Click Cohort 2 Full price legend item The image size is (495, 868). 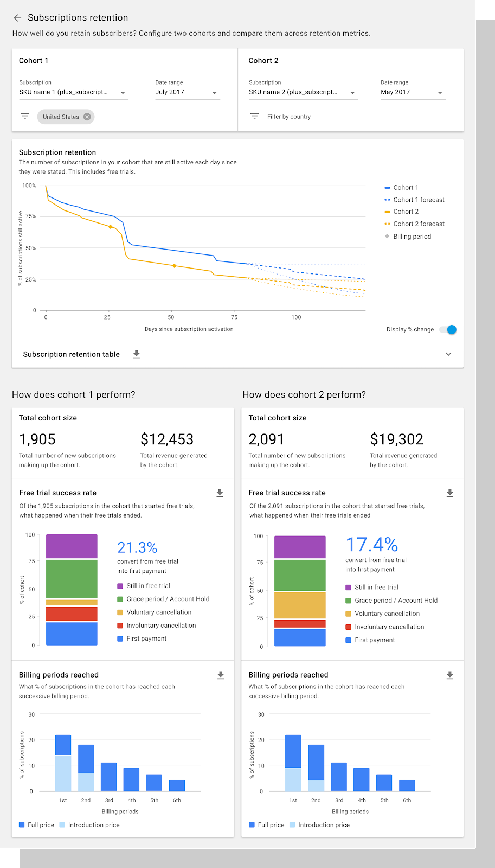(x=266, y=825)
